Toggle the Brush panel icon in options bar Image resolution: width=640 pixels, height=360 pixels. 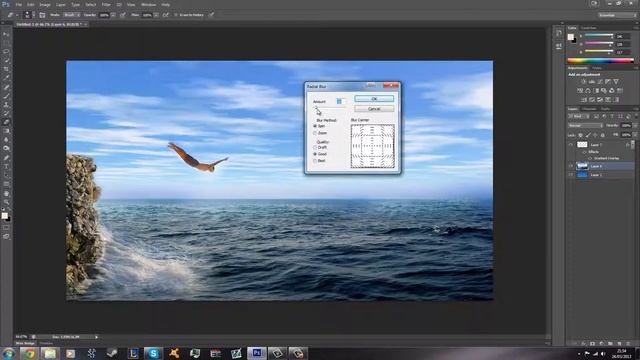(x=42, y=15)
